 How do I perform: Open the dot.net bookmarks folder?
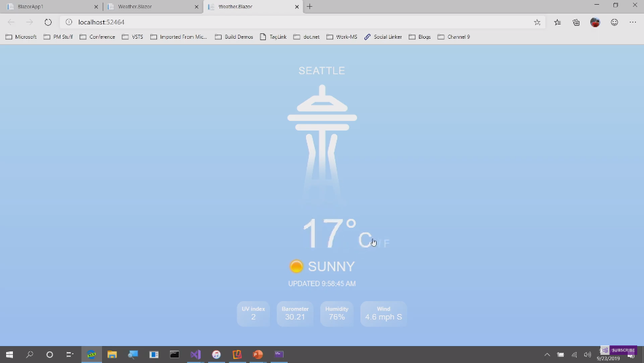tap(307, 37)
